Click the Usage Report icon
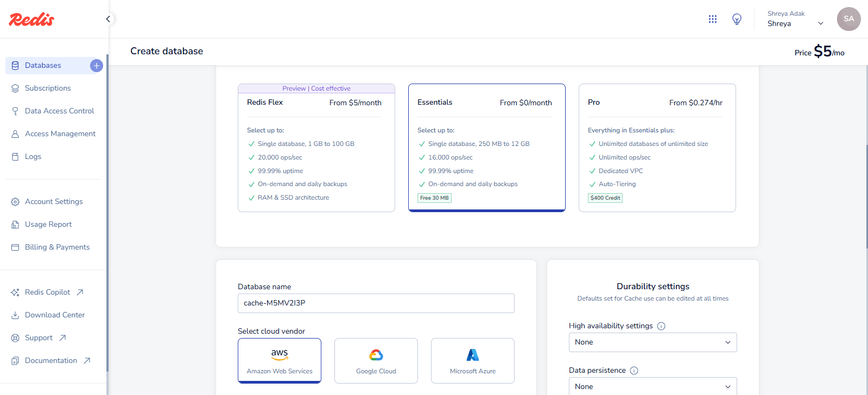Viewport: 868px width, 395px height. 15,225
